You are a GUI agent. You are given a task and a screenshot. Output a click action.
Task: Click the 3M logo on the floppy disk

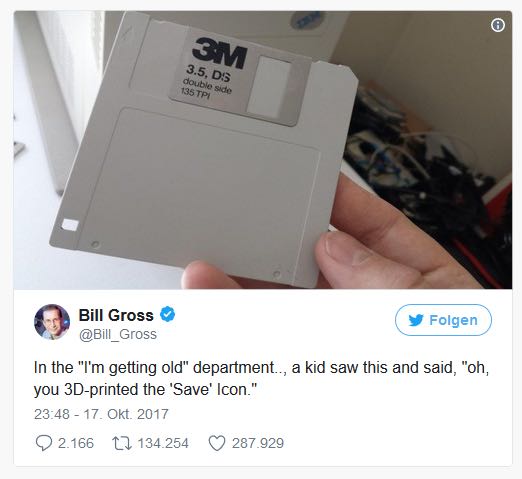(x=220, y=53)
